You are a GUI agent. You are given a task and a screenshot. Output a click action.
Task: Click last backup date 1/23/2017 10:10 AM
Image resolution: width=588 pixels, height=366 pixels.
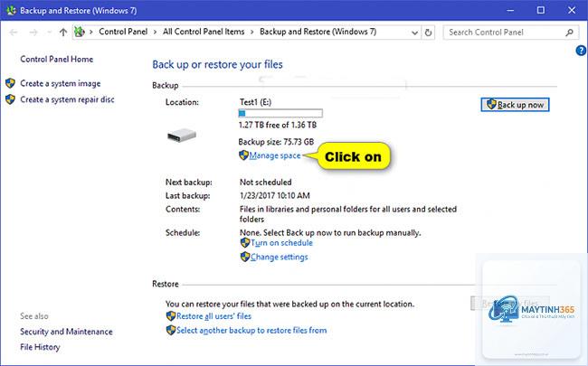point(275,195)
